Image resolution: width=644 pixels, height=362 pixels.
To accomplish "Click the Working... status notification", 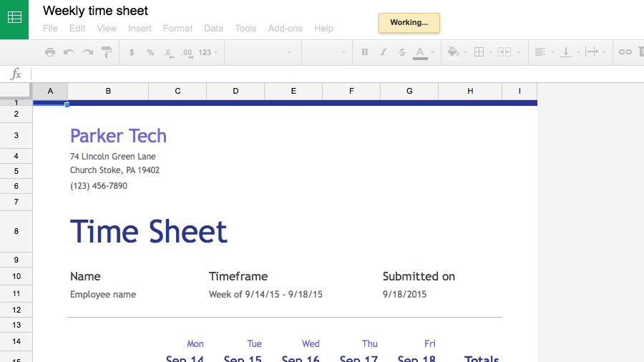I will pos(409,23).
